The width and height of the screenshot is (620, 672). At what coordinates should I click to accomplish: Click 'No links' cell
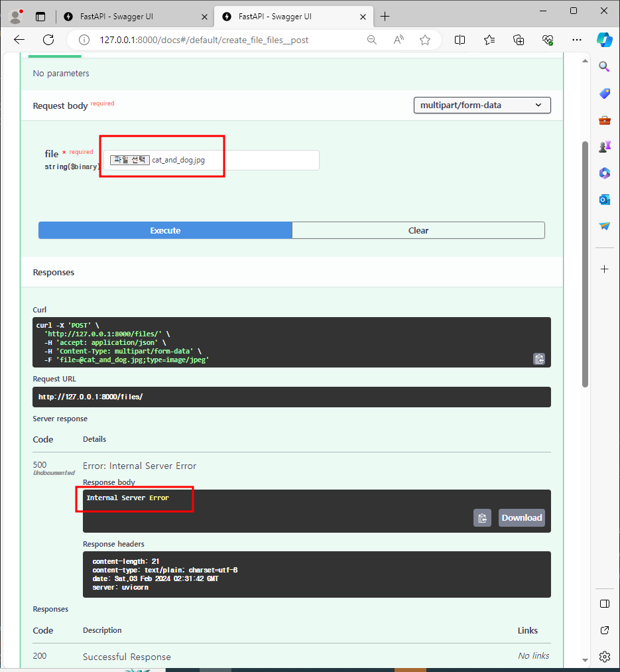point(533,655)
